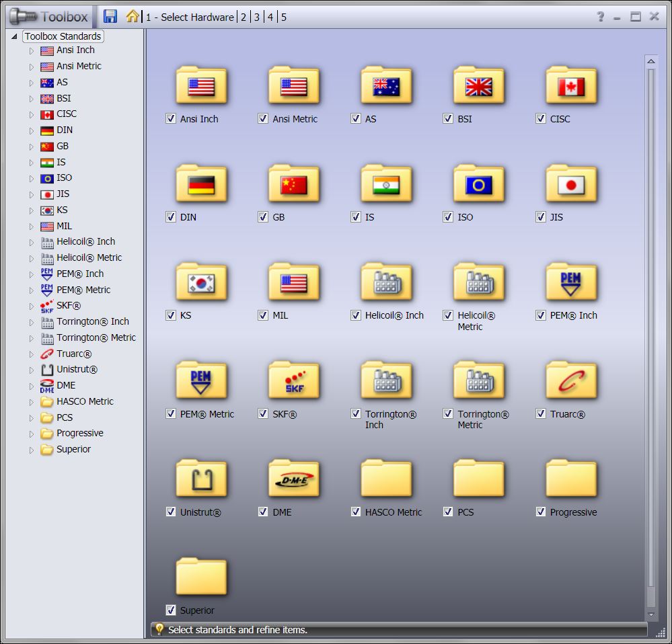Image resolution: width=672 pixels, height=644 pixels.
Task: Go to step 2 tab
Action: coord(244,17)
